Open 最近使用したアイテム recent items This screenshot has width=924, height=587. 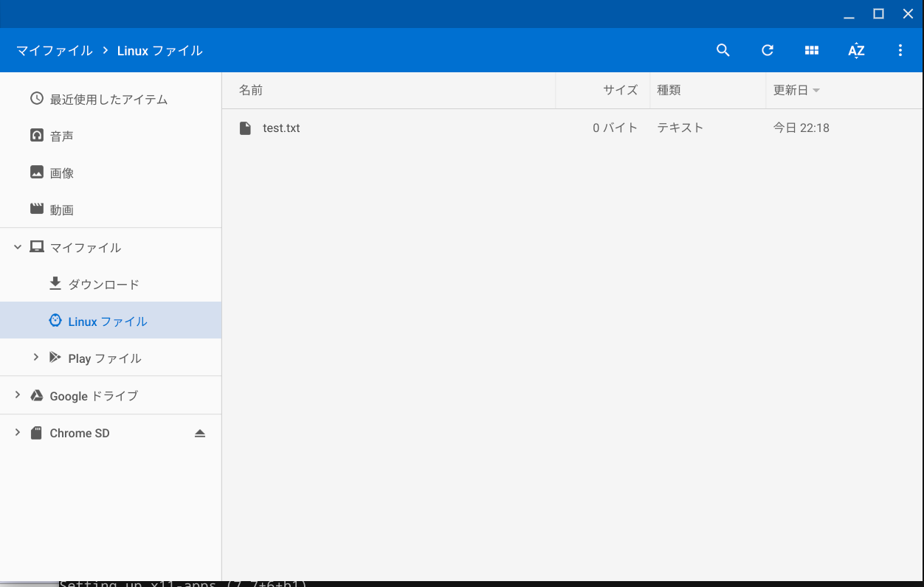coord(108,99)
